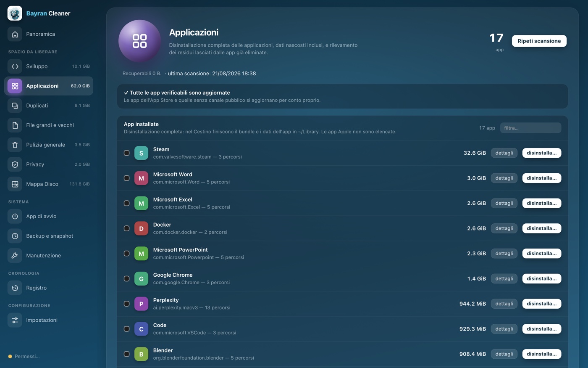Viewport: 588px width, 368px height.
Task: Tick the Microsoft Word checkbox
Action: (126, 178)
